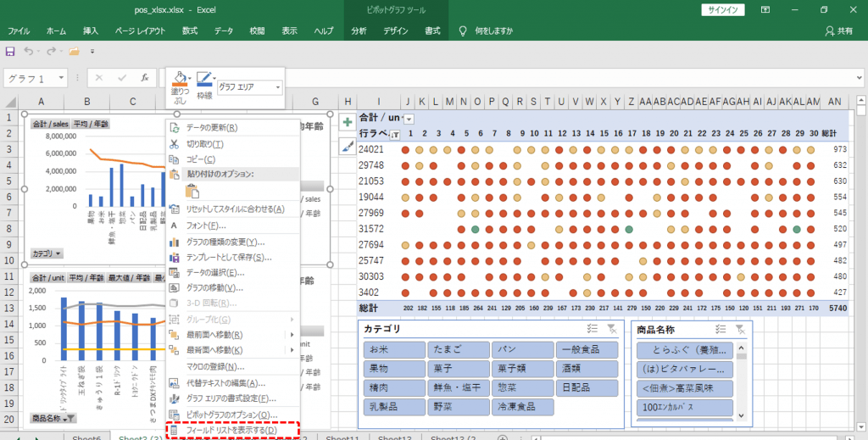
Task: Click the fx insert function icon
Action: 145,78
